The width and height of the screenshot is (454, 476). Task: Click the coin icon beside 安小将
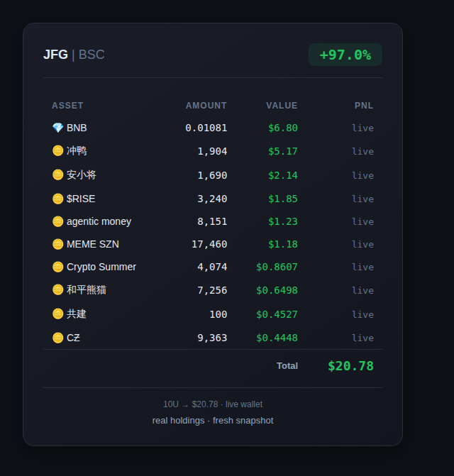pyautogui.click(x=57, y=175)
